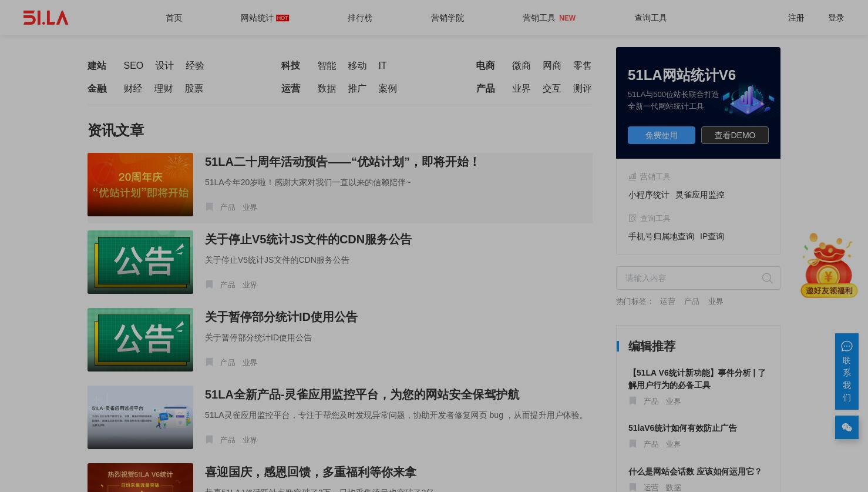
Task: Open 营销学院 navigation item
Action: pyautogui.click(x=448, y=18)
